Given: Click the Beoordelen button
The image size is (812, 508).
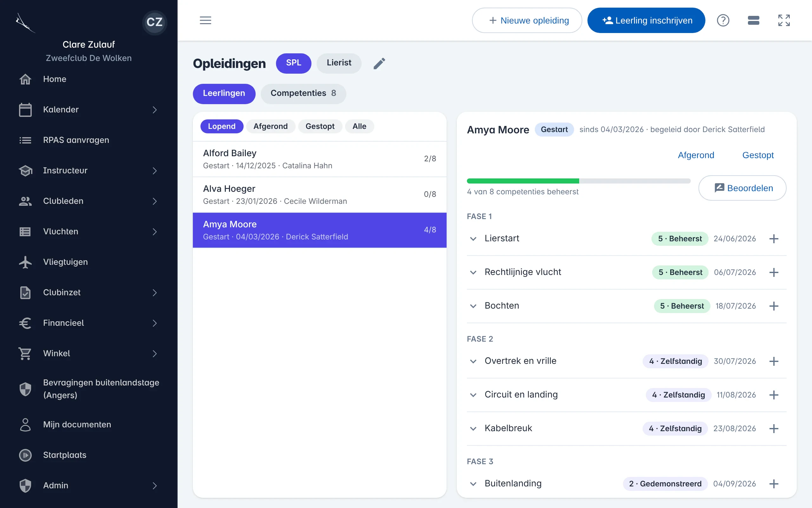Looking at the screenshot, I should (742, 188).
